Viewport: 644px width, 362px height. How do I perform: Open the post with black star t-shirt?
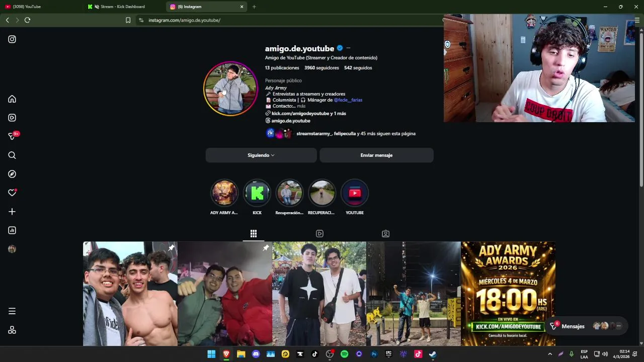[319, 294]
